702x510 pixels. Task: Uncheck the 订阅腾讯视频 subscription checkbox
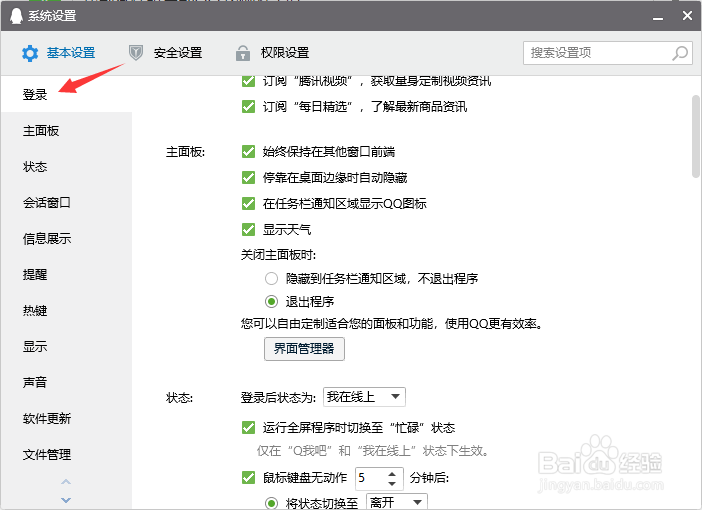click(x=248, y=81)
